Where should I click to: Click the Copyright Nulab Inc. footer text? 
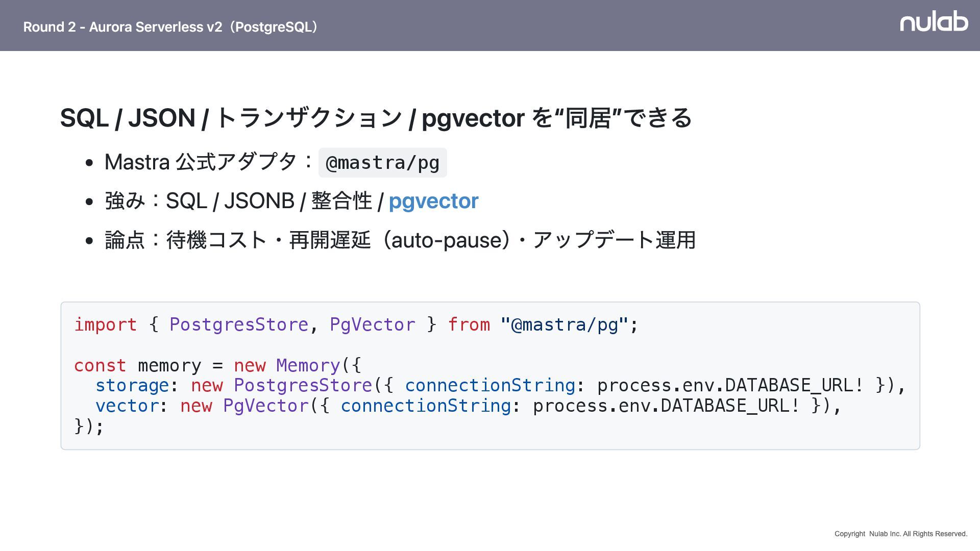tap(900, 534)
